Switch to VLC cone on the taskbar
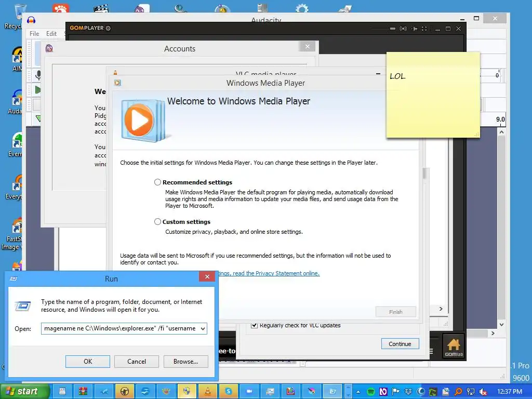The width and height of the screenshot is (532, 399). (x=208, y=392)
